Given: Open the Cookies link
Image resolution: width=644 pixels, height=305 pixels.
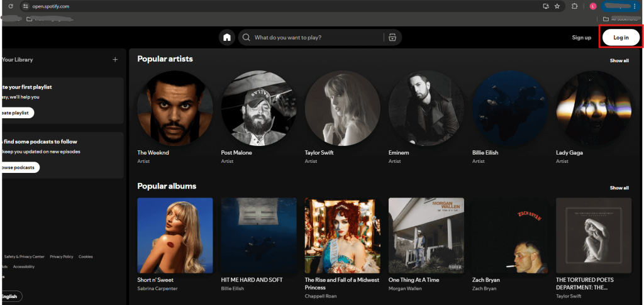Looking at the screenshot, I should (x=86, y=257).
